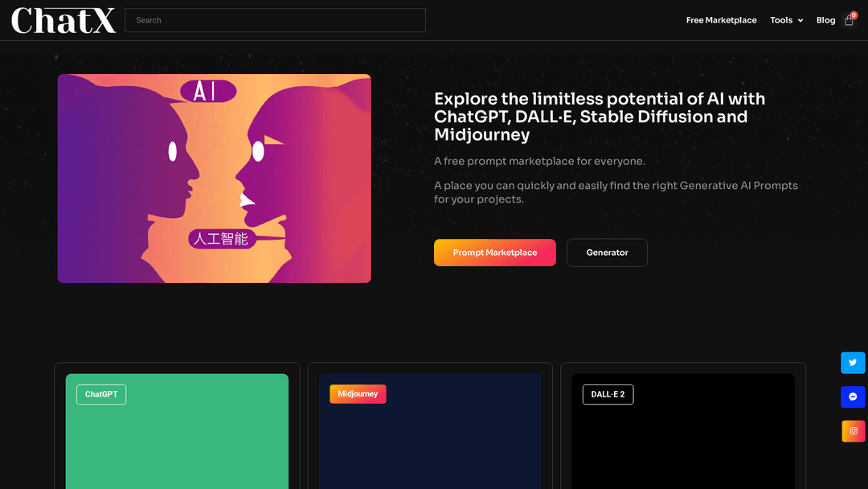Select the ChatGPT category tag
The image size is (868, 489).
[x=101, y=394]
